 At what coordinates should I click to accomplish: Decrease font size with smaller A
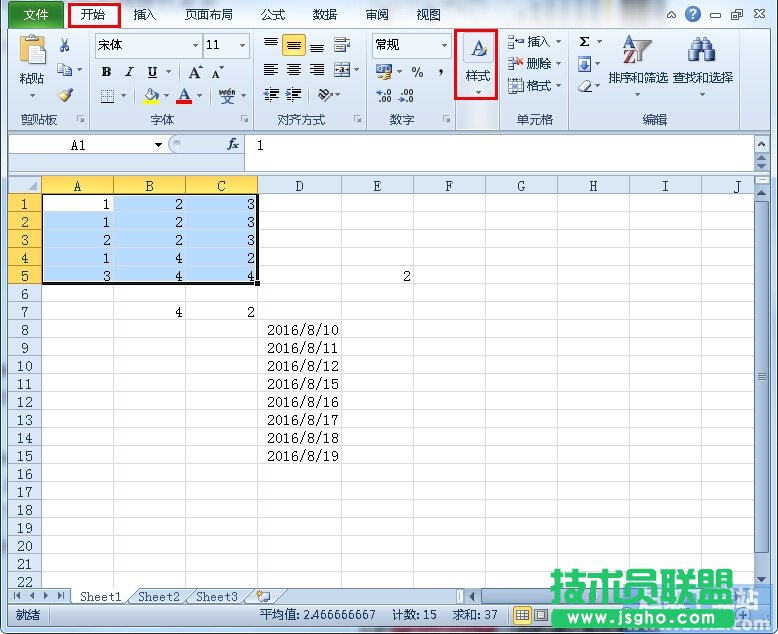coord(217,73)
